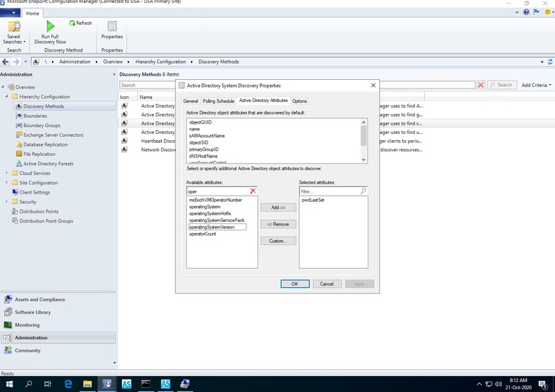Image resolution: width=555 pixels, height=392 pixels.
Task: Collapse the Overview tree node
Action: tap(3, 87)
